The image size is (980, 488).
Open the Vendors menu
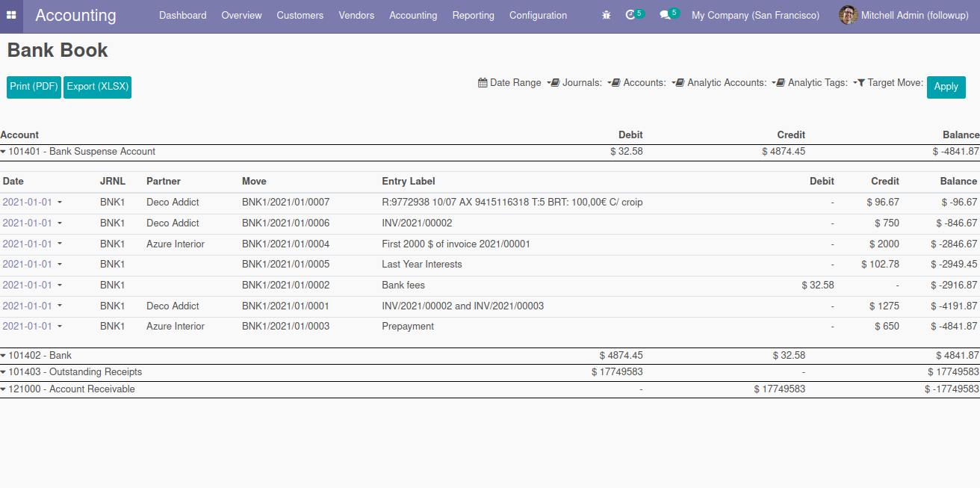[x=356, y=15]
